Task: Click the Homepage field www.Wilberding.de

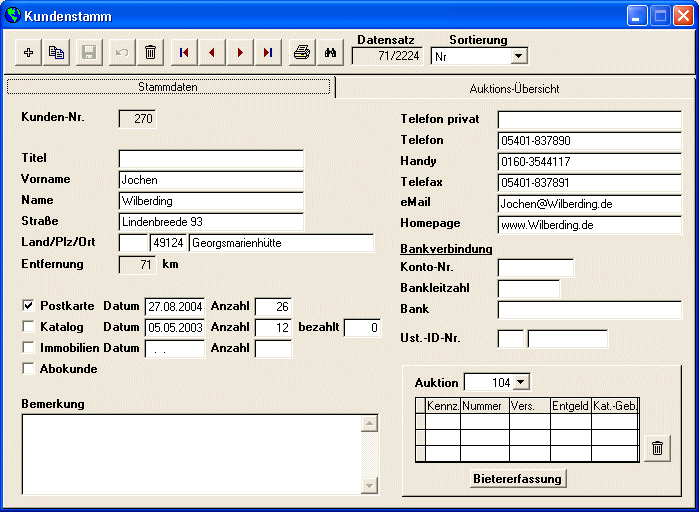Action: click(x=590, y=225)
